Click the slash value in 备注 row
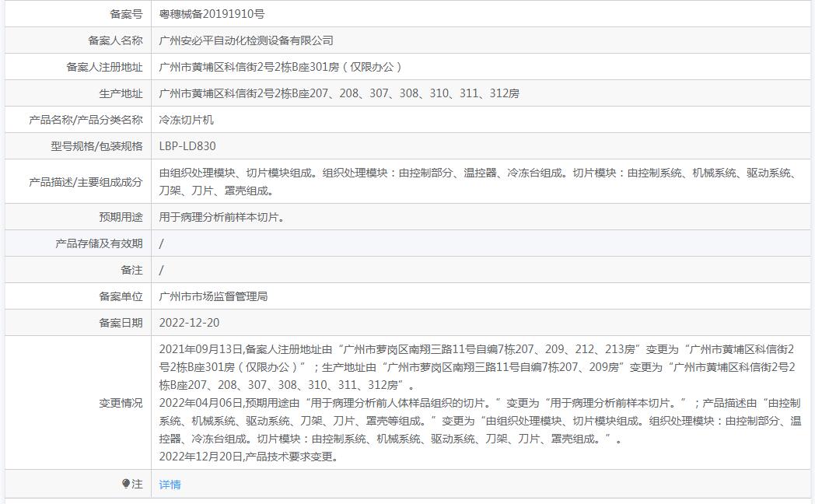This screenshot has height=504, width=815. 161,270
